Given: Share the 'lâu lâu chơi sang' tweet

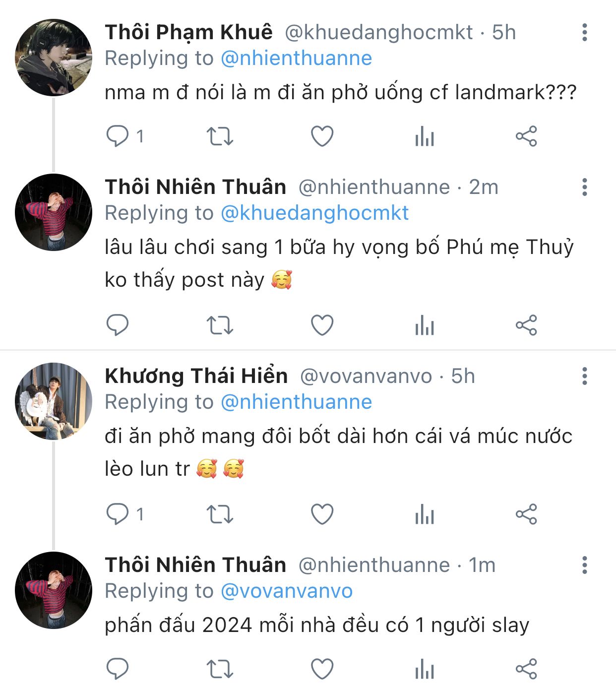Looking at the screenshot, I should coord(526,325).
